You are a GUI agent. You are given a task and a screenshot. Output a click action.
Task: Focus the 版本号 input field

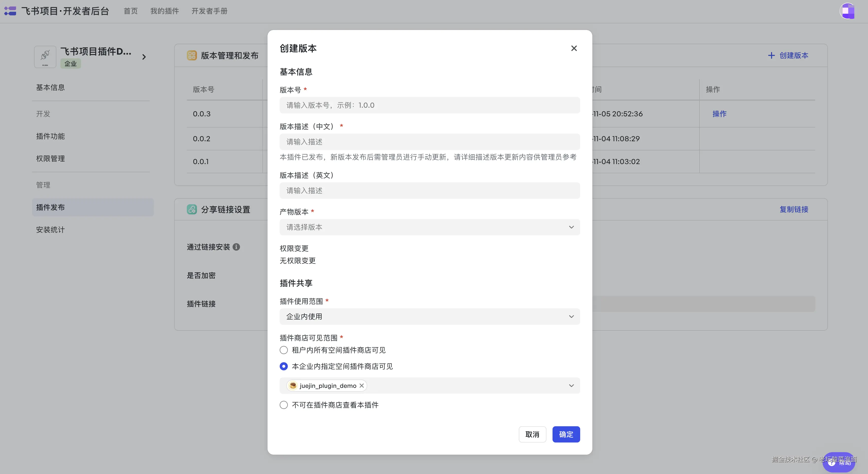tap(429, 105)
